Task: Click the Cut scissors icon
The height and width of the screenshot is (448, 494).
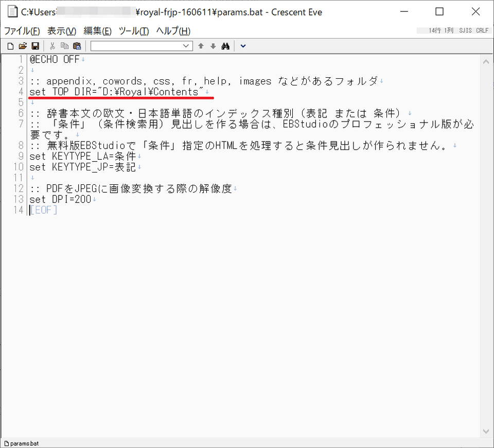Action: [52, 46]
